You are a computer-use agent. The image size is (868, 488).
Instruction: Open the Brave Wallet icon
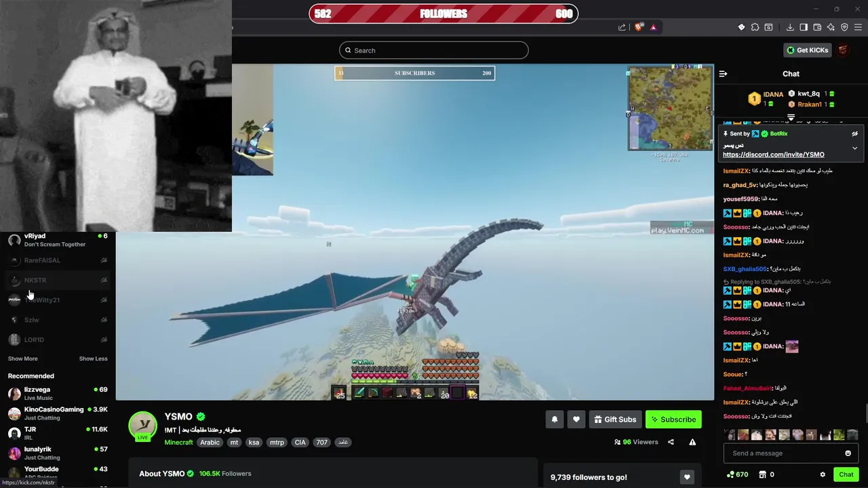pos(817,27)
